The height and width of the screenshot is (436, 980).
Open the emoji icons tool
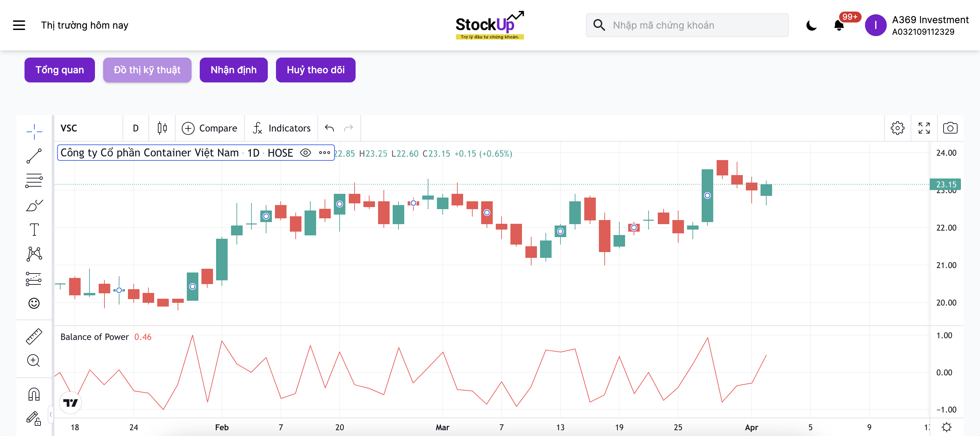[x=34, y=303]
